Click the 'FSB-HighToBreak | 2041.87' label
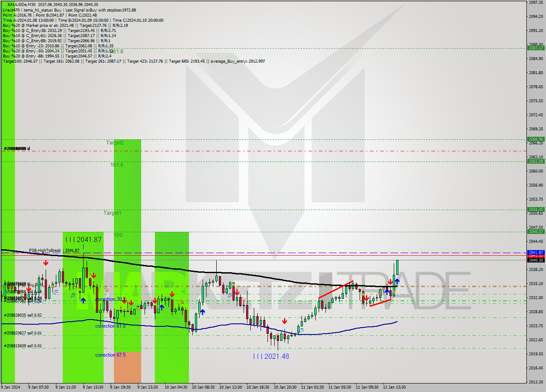This screenshot has width=546, height=392. [54, 251]
